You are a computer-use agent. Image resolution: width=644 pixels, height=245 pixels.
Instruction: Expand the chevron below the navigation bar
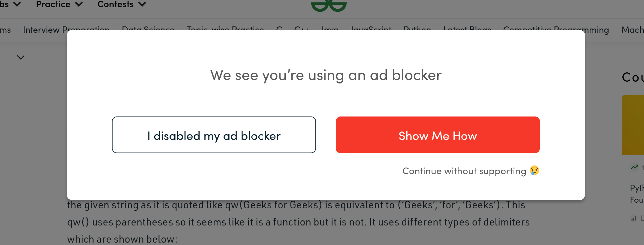(20, 57)
